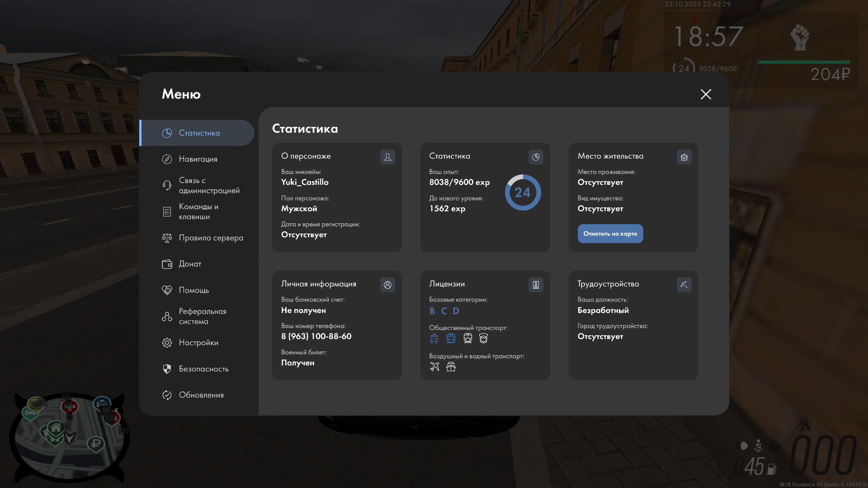Open the Донат section
Viewport: 868px width, 488px height.
(x=190, y=264)
